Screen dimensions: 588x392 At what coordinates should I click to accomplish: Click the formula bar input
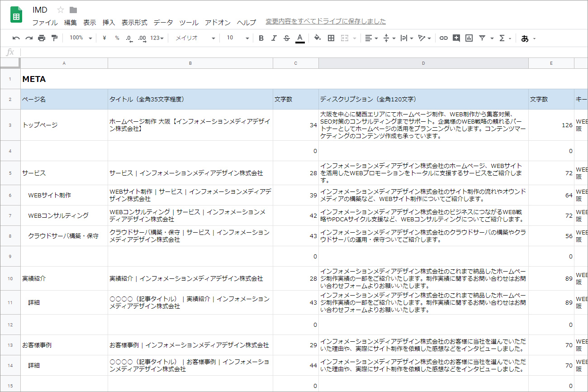click(x=304, y=52)
